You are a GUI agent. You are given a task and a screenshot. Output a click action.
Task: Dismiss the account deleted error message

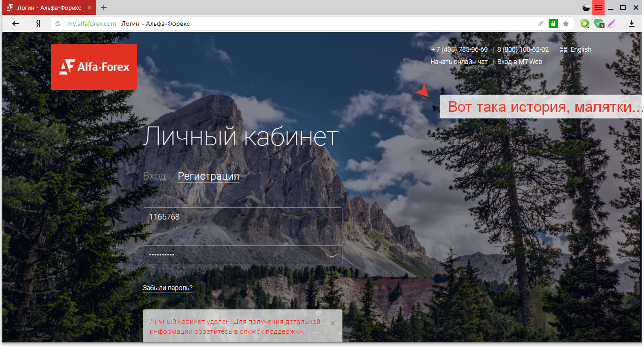333,323
